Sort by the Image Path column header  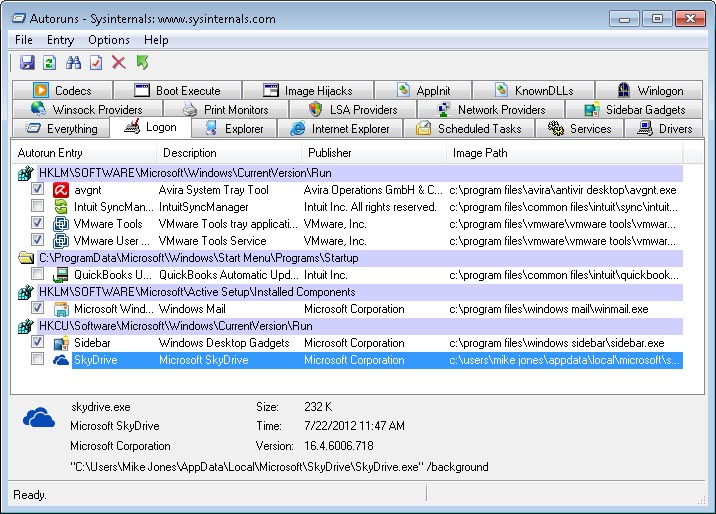(x=480, y=153)
